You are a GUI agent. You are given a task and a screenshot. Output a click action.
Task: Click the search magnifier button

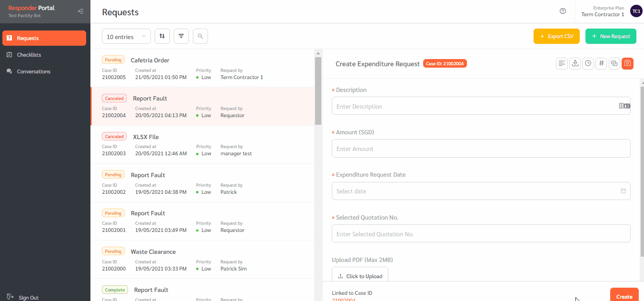click(x=200, y=36)
